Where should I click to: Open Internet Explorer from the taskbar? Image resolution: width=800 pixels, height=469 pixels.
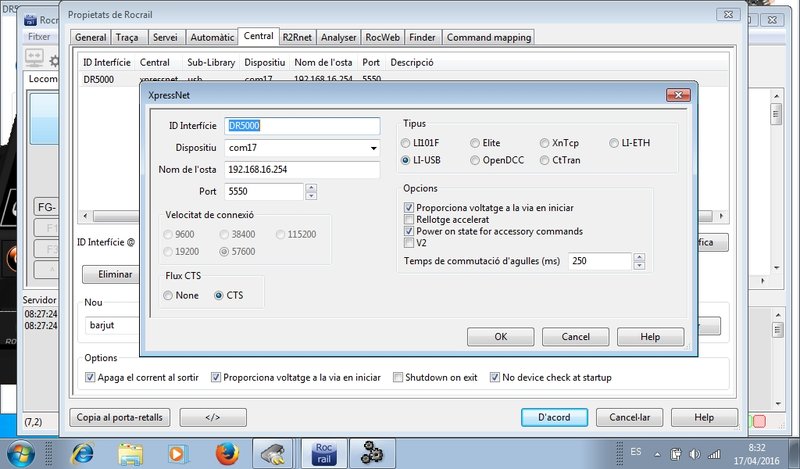83,453
